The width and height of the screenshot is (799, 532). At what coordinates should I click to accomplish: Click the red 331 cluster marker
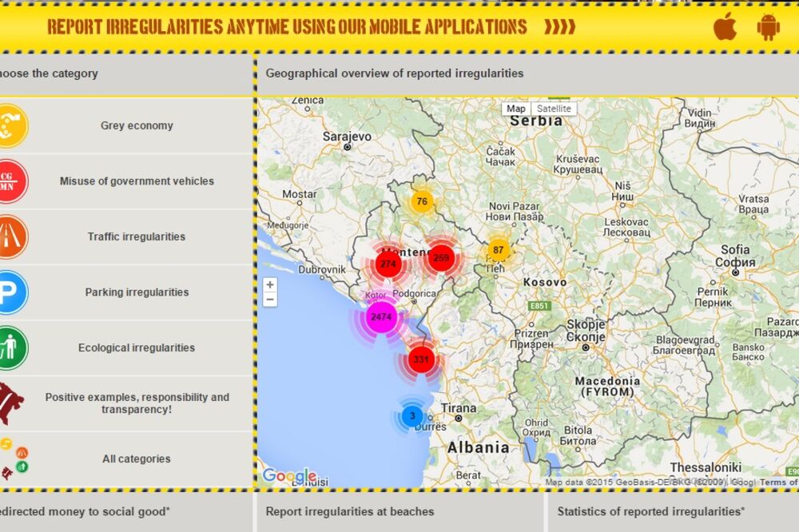click(x=421, y=359)
